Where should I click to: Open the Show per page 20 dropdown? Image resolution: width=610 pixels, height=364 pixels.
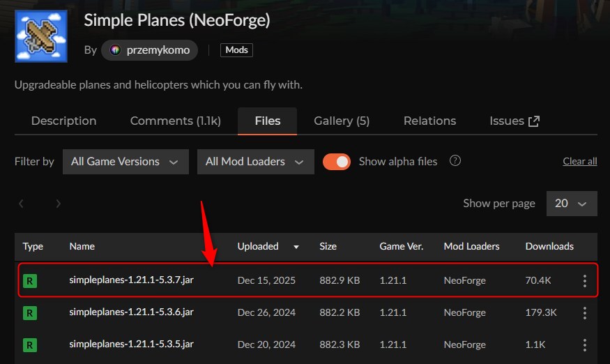[x=572, y=204]
